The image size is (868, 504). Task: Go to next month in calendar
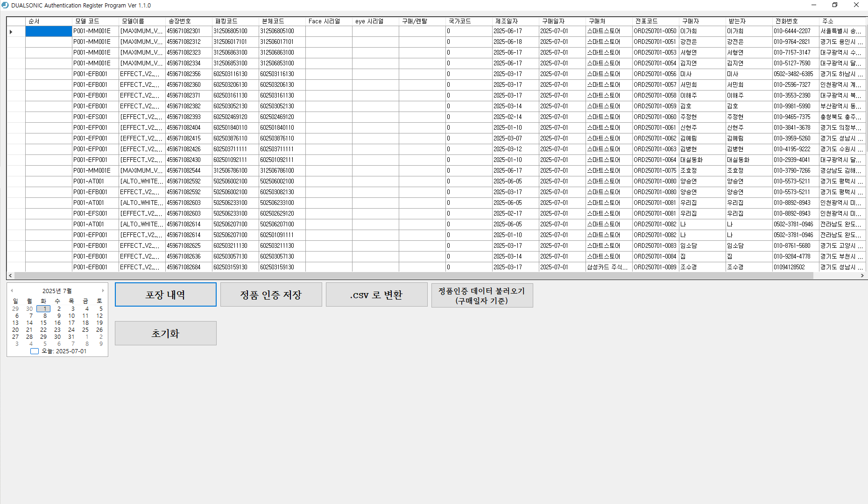103,291
